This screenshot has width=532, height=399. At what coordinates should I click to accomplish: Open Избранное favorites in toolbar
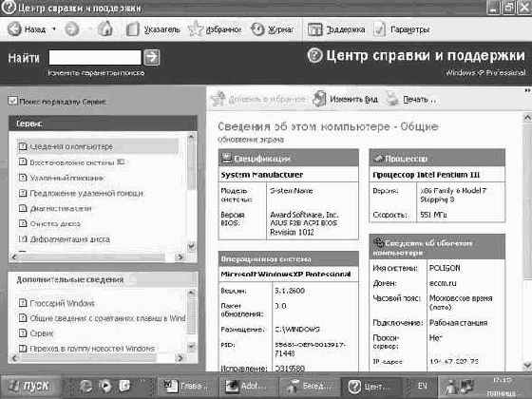click(215, 29)
